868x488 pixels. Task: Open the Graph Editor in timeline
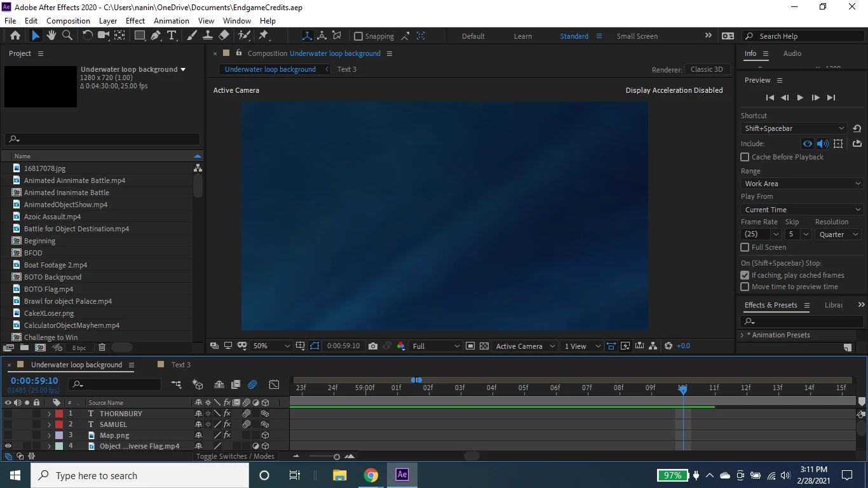[x=274, y=384]
